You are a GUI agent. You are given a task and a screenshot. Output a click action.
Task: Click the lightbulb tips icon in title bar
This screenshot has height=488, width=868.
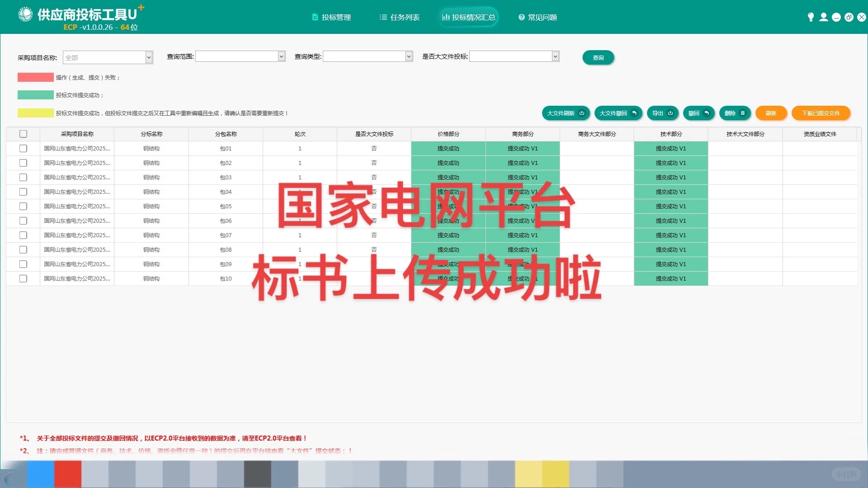(x=811, y=17)
